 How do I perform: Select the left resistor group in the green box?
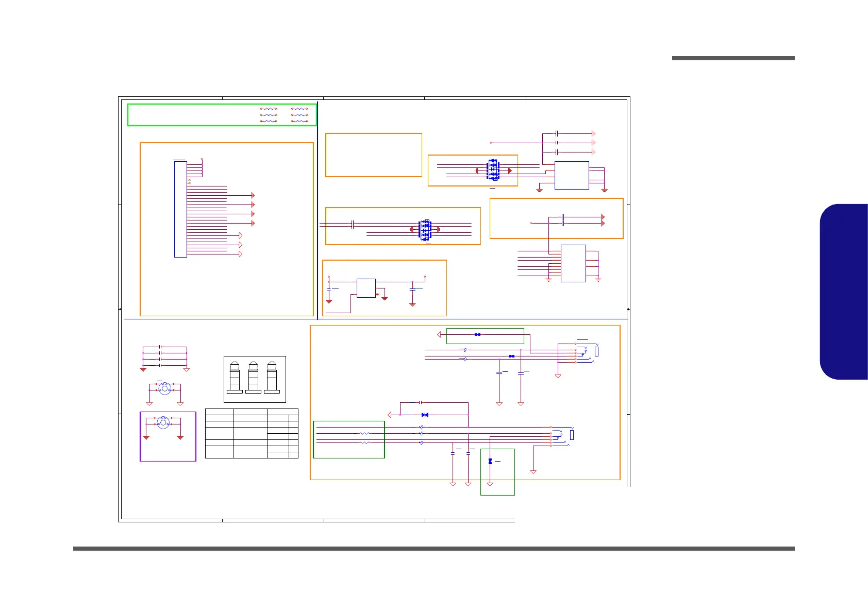[269, 115]
